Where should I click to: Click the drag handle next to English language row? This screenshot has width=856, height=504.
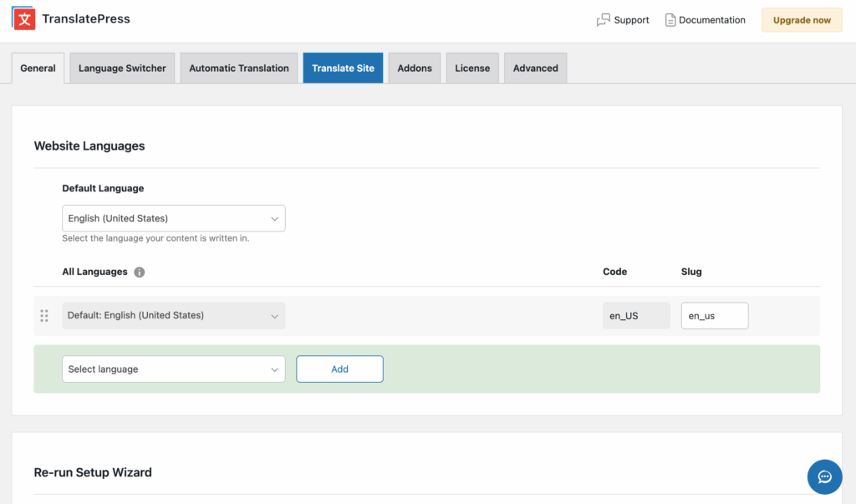coord(44,316)
